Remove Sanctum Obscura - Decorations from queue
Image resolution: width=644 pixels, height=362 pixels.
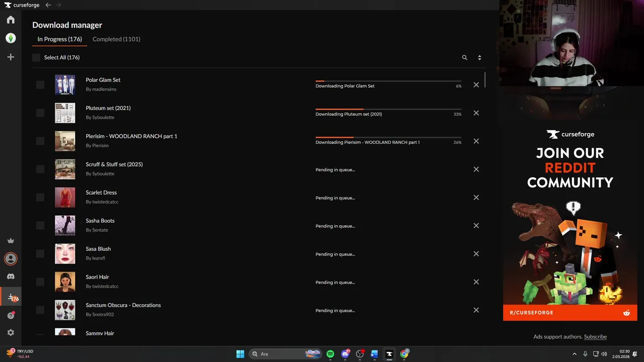click(x=476, y=310)
